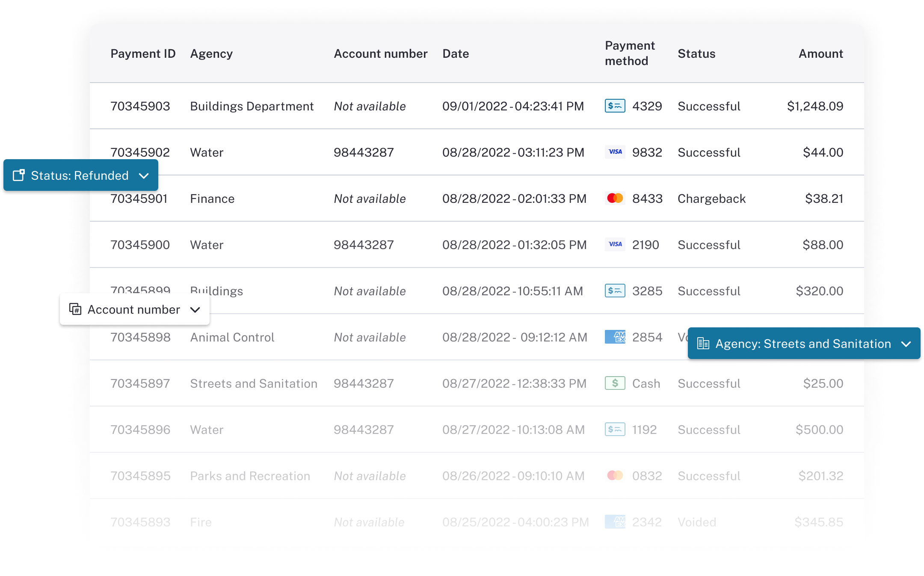Sort by the Amount column header

point(820,53)
